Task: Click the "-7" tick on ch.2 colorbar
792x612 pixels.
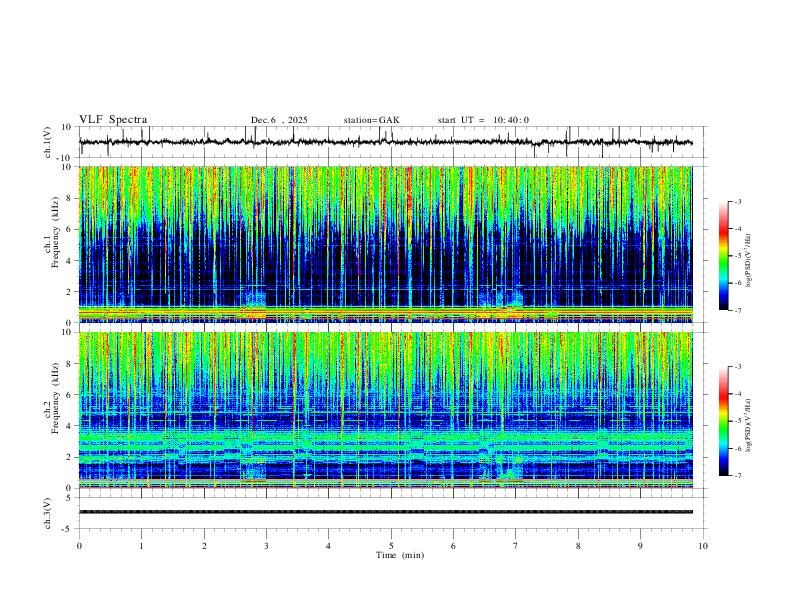Action: [x=737, y=476]
